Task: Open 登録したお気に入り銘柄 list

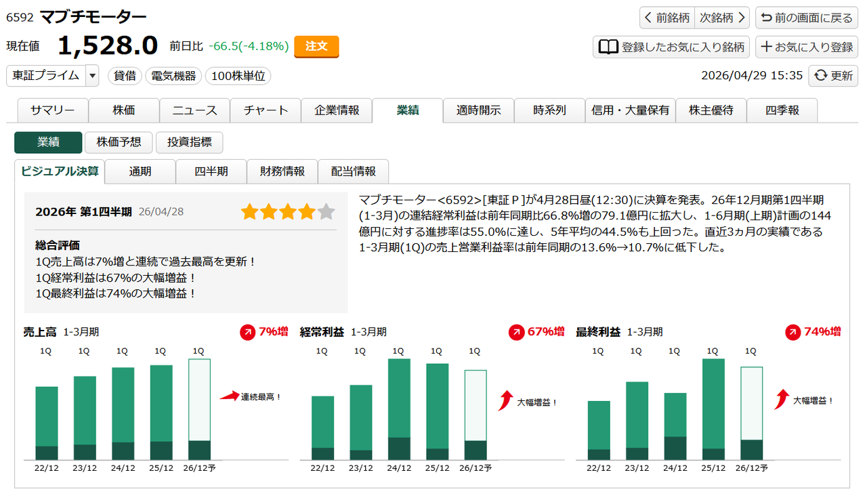Action: tap(671, 47)
